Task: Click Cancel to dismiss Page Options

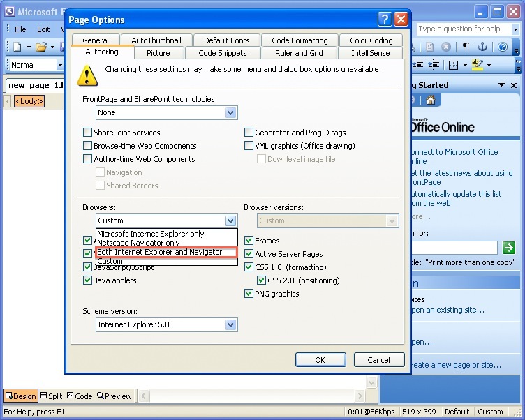Action: point(378,360)
